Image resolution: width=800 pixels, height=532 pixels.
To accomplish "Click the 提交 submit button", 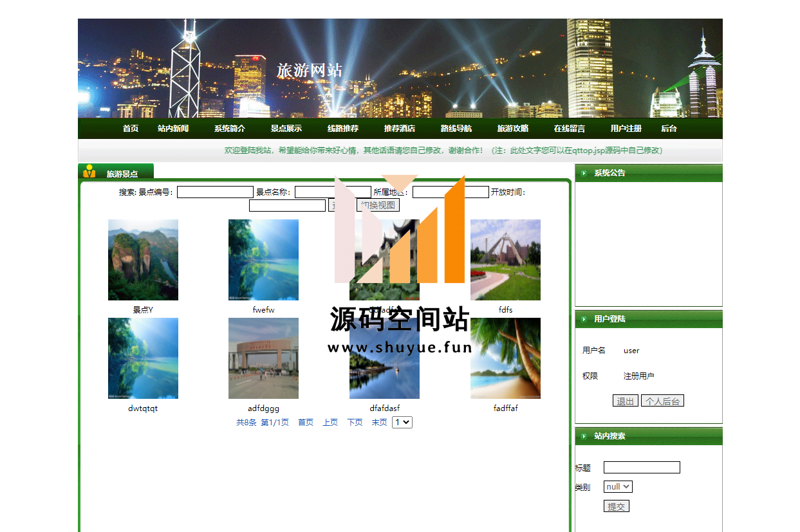I will coord(616,506).
